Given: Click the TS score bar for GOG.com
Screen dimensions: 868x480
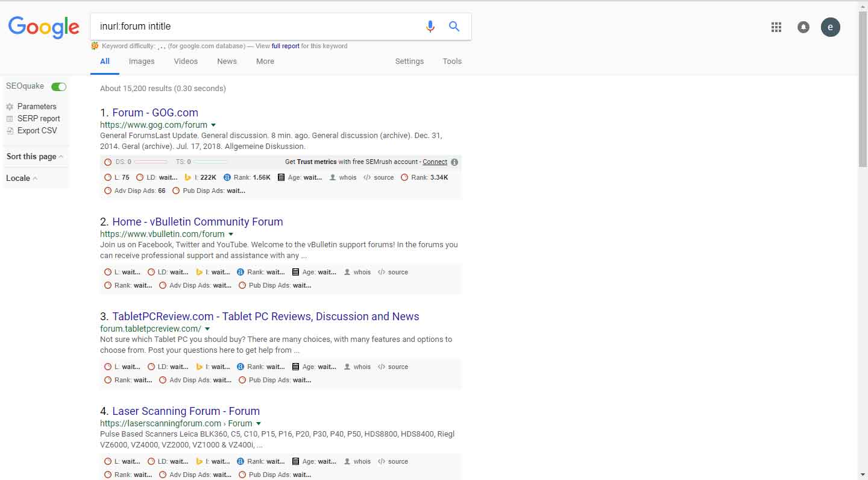Looking at the screenshot, I should 211,162.
